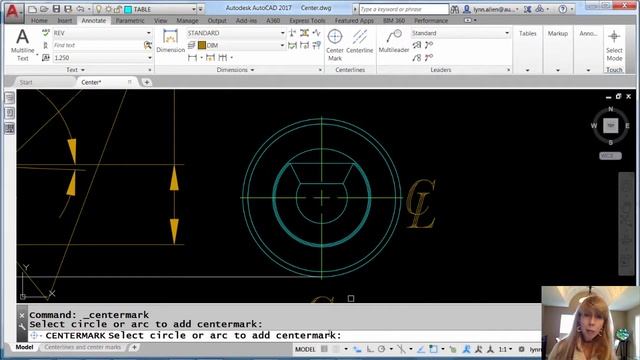Viewport: 640px width, 360px height.
Task: Click the Undo arrow icon
Action: (80, 9)
